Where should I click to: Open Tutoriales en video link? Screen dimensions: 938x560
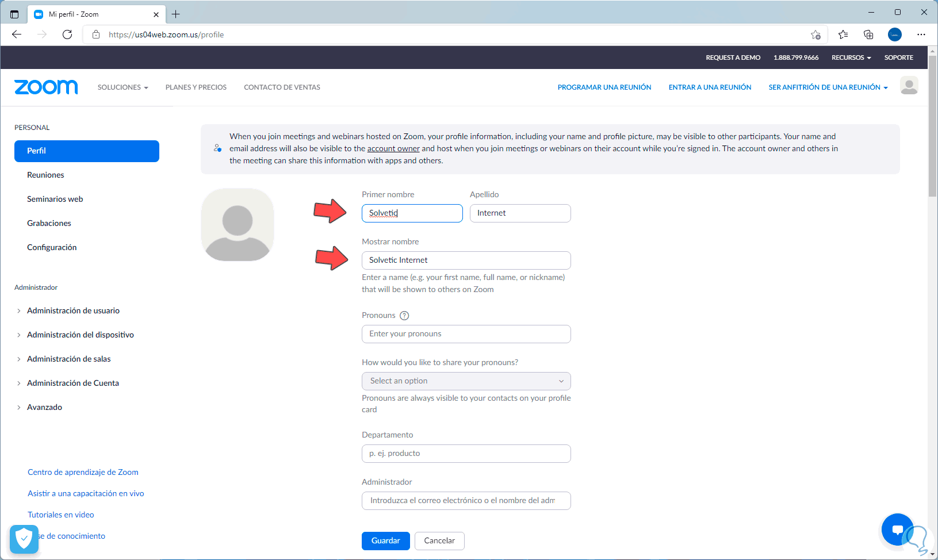point(61,515)
